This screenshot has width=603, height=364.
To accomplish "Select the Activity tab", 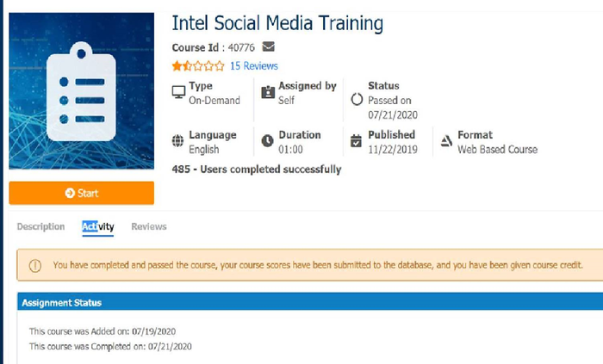I will [98, 226].
